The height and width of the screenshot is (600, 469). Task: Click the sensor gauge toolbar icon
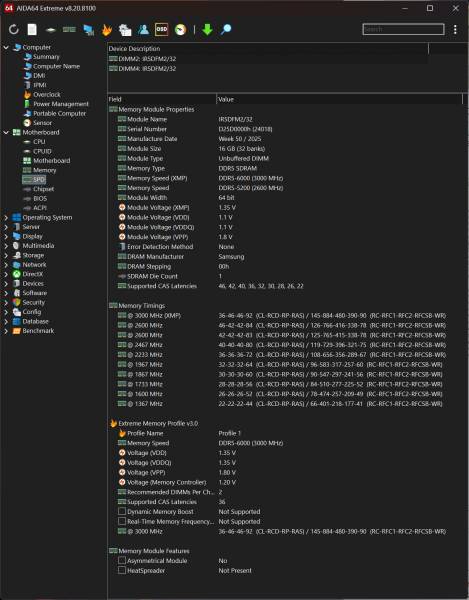(x=180, y=29)
